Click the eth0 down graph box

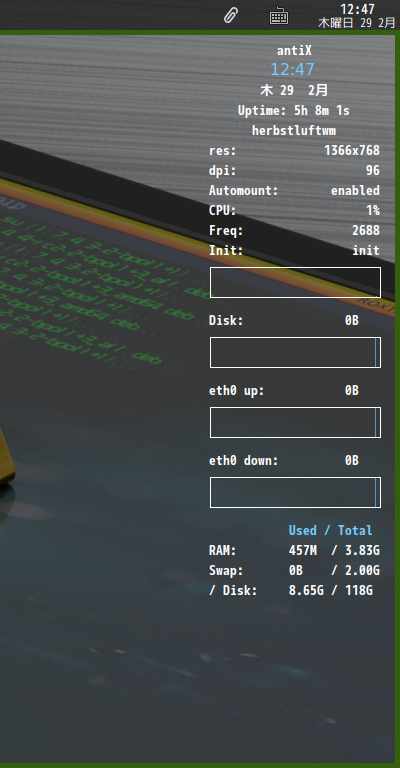pos(295,493)
